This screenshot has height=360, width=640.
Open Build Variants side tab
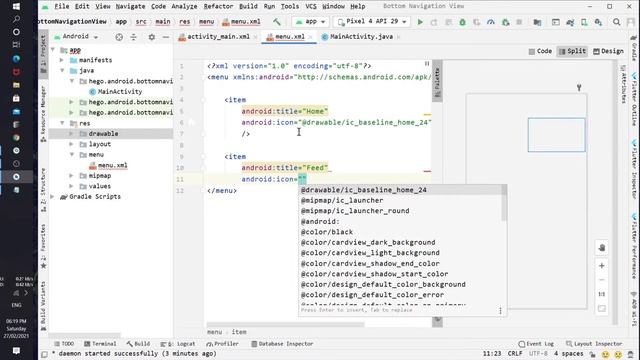[43, 306]
